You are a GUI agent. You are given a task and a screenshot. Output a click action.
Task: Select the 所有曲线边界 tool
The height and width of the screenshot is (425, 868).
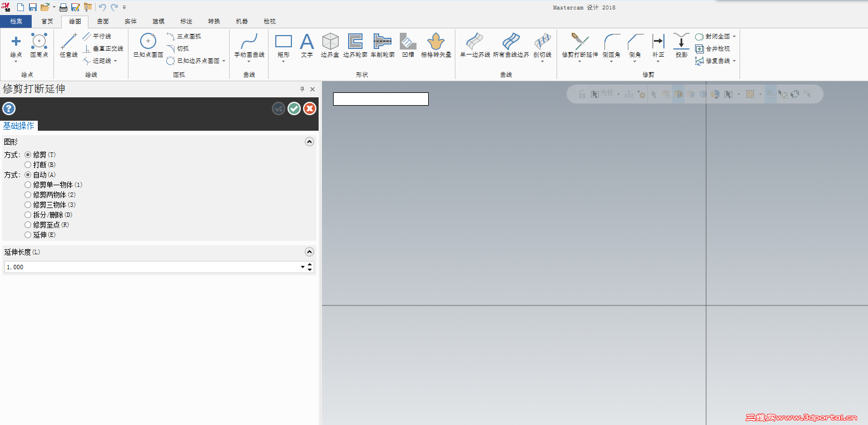pyautogui.click(x=511, y=46)
